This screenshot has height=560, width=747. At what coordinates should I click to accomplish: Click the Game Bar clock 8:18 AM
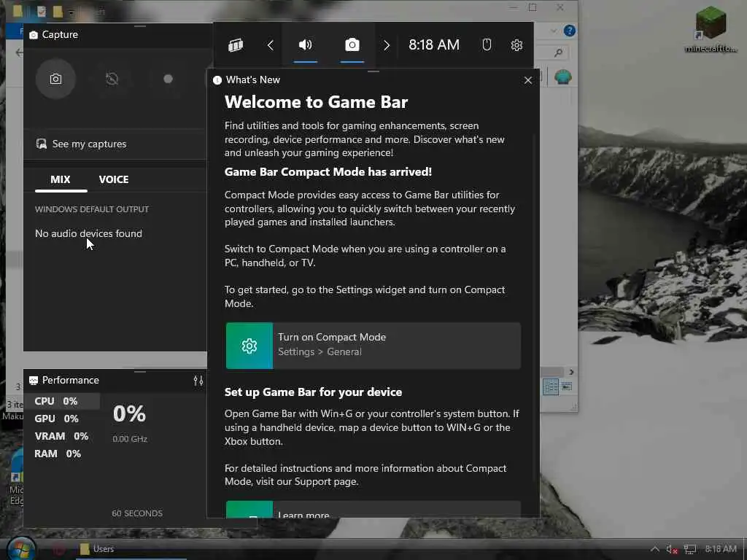coord(434,44)
